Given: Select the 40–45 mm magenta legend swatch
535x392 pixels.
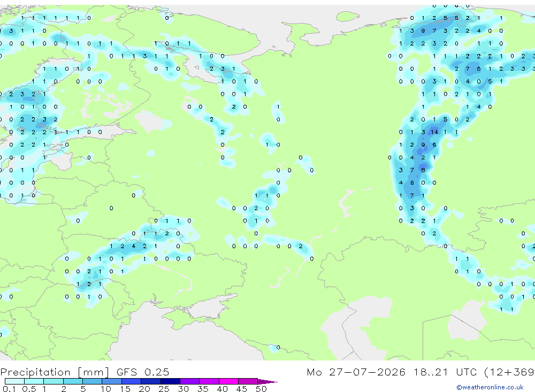Looking at the screenshot, I should (228, 381).
